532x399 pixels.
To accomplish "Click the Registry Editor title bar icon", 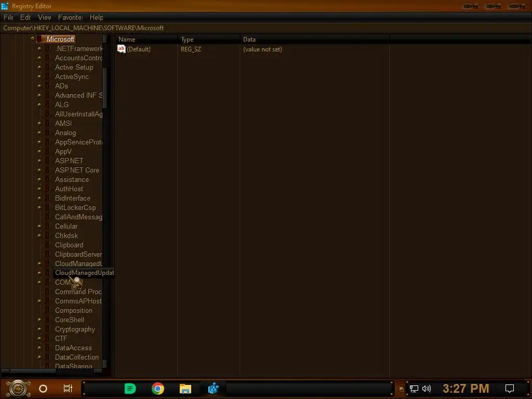I will pyautogui.click(x=5, y=6).
